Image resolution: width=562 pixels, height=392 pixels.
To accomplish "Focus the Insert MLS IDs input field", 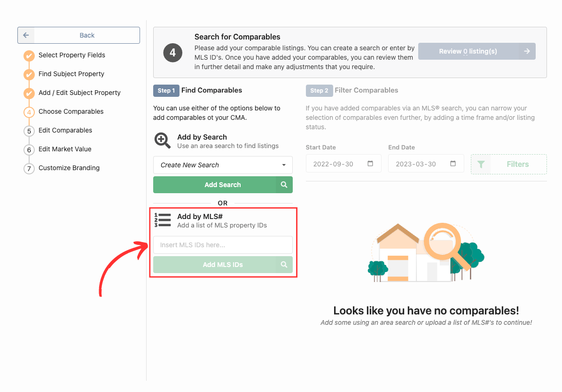I will tap(223, 245).
